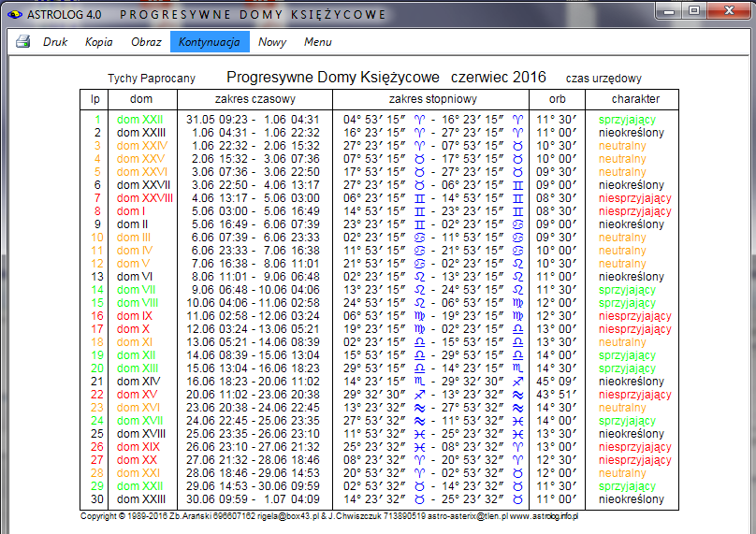Close the Astrolog window
The image size is (756, 534).
729,10
